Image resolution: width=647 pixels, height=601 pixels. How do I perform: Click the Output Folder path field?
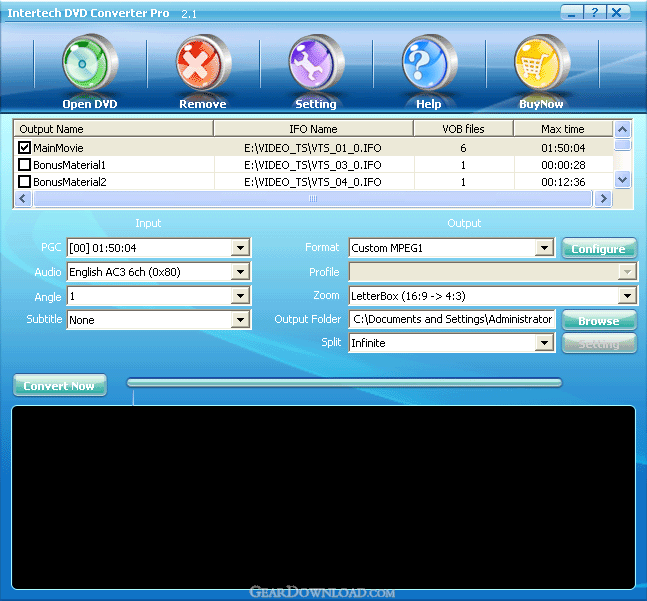coord(452,319)
